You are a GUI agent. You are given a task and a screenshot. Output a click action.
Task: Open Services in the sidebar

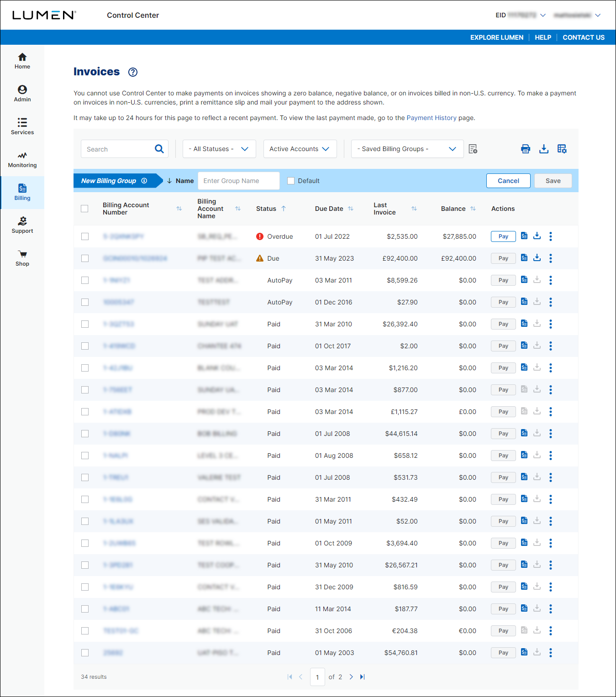pos(22,127)
